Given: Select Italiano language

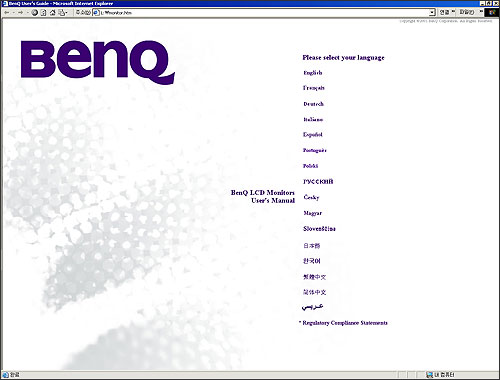Looking at the screenshot, I should pyautogui.click(x=313, y=119).
